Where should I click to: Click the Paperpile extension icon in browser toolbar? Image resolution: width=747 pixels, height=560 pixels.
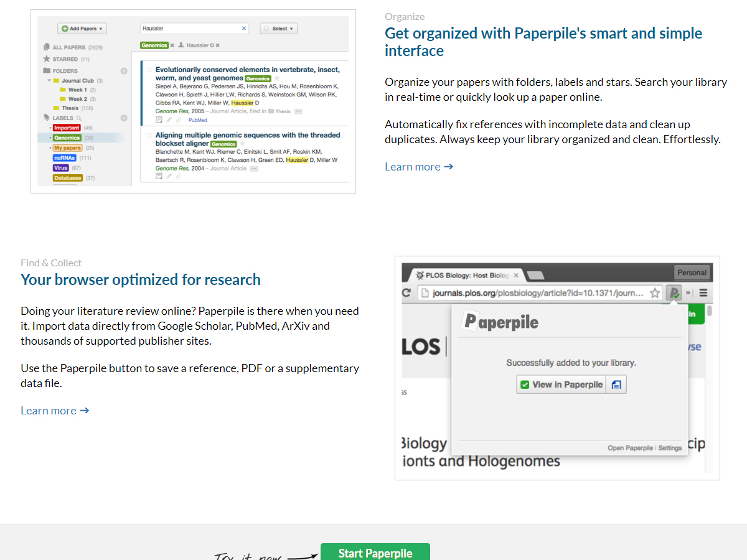(673, 293)
